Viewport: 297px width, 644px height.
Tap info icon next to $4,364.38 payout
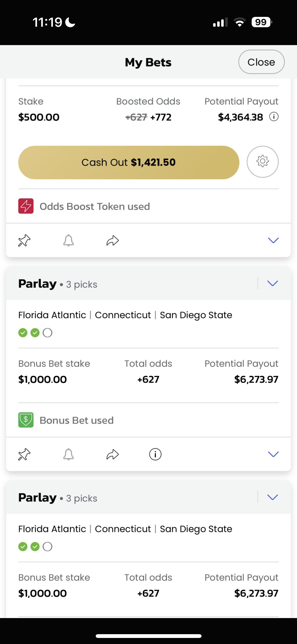pyautogui.click(x=274, y=117)
